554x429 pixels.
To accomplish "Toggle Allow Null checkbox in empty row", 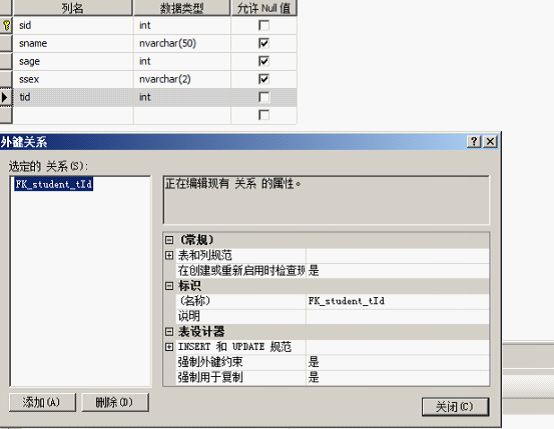I will [x=264, y=115].
